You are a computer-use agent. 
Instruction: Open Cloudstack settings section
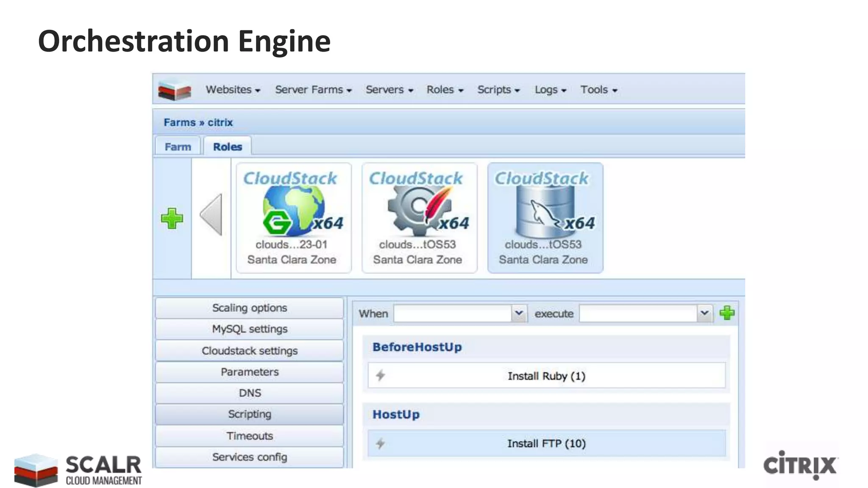click(x=249, y=351)
